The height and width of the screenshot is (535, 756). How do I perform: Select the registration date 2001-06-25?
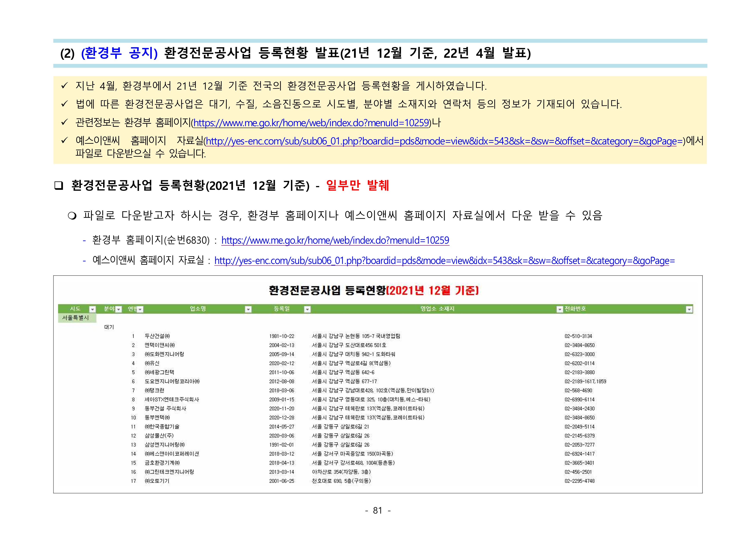282,481
